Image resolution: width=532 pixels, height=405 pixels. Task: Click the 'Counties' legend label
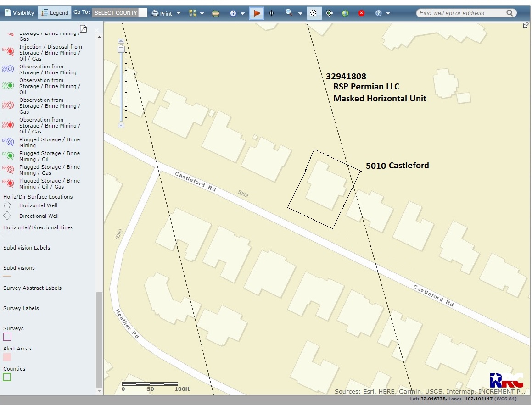[x=14, y=369]
